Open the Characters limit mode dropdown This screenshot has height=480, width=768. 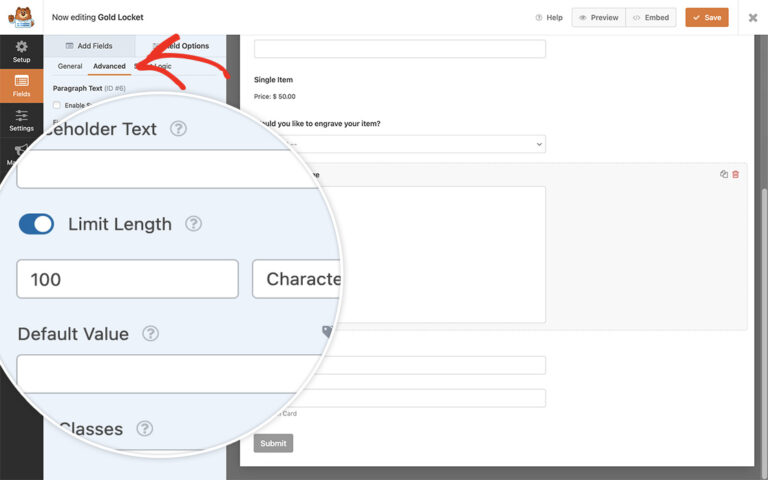click(296, 279)
